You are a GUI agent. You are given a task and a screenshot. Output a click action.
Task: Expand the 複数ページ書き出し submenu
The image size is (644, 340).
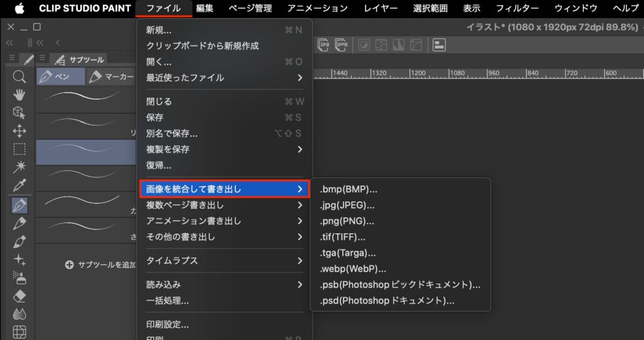(x=225, y=206)
